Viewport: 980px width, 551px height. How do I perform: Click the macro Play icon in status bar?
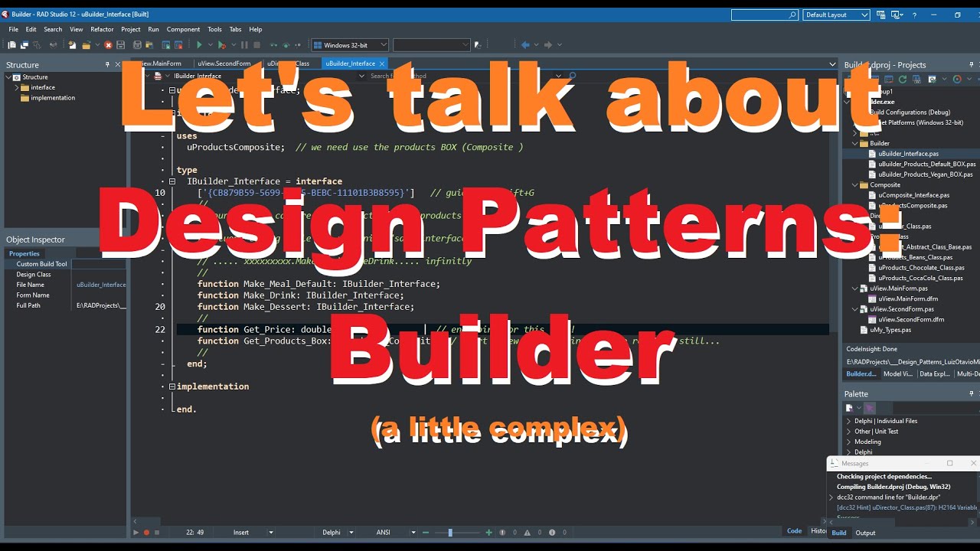[x=136, y=532]
